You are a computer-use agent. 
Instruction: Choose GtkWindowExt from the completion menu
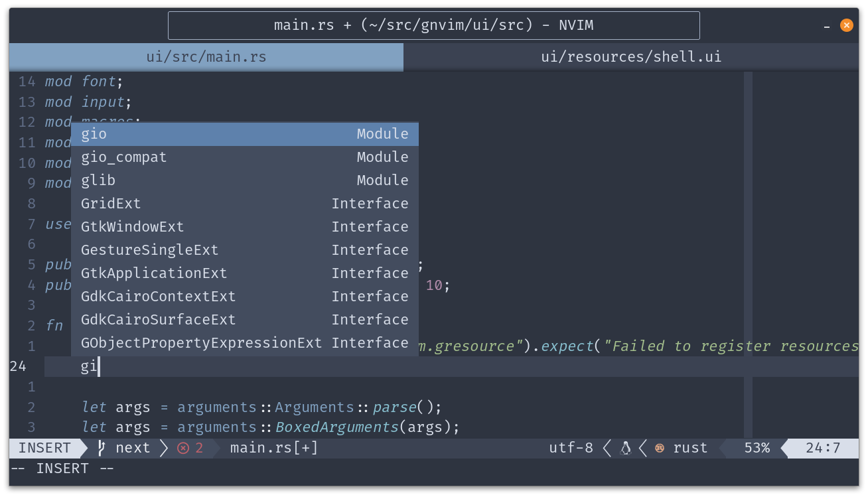tap(244, 227)
